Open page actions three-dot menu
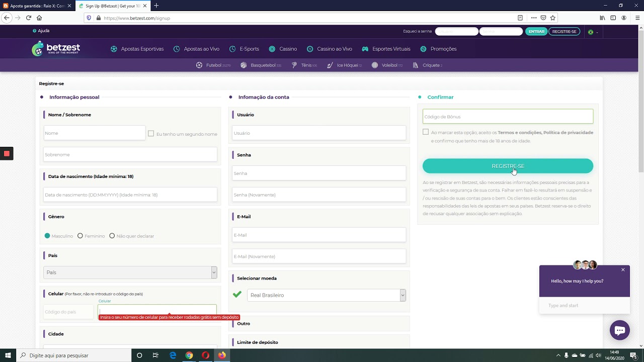Screen dimensions: 644x362 (x=534, y=18)
